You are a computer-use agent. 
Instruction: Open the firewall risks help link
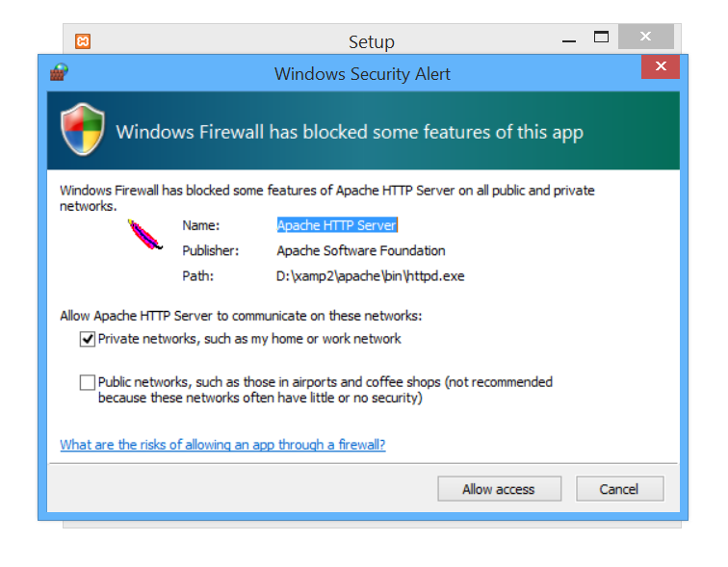pos(222,445)
